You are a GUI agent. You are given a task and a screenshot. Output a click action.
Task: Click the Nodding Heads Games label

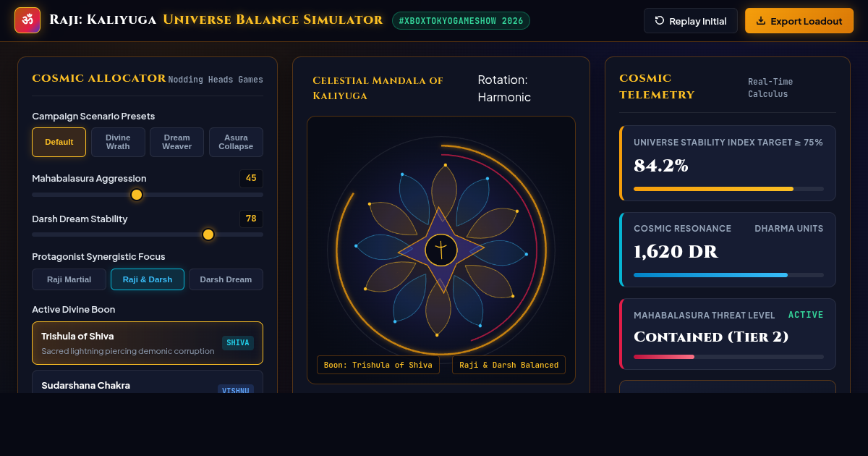coord(216,80)
